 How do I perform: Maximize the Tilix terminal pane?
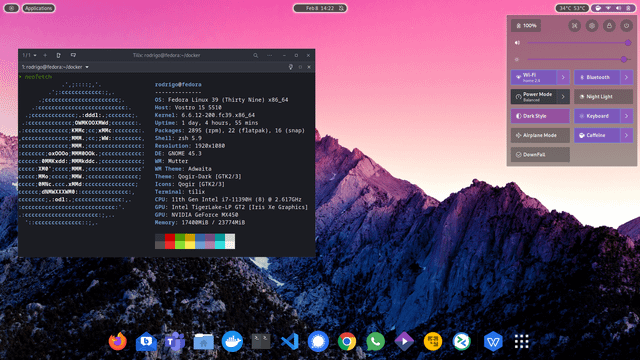(x=300, y=67)
